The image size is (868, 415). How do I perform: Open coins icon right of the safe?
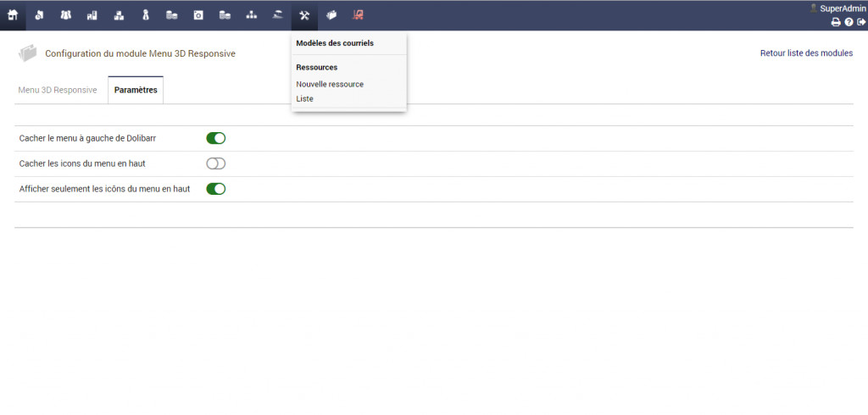point(225,15)
